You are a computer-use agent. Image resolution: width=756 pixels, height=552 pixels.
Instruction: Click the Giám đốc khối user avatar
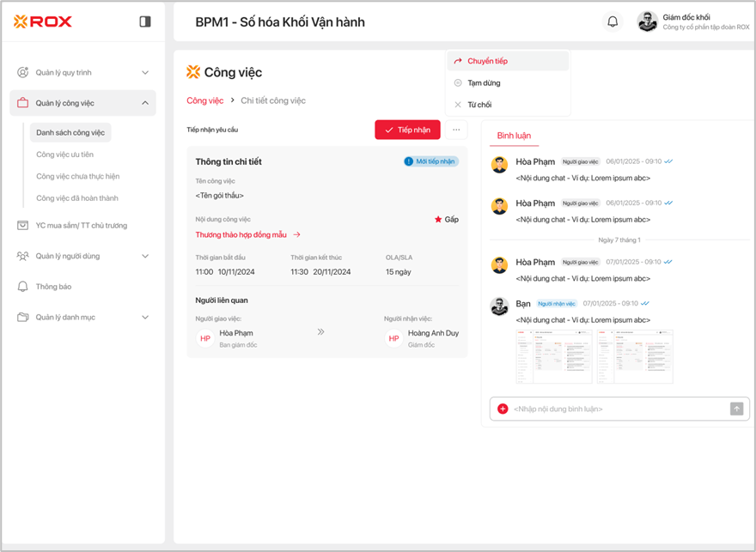tap(647, 21)
